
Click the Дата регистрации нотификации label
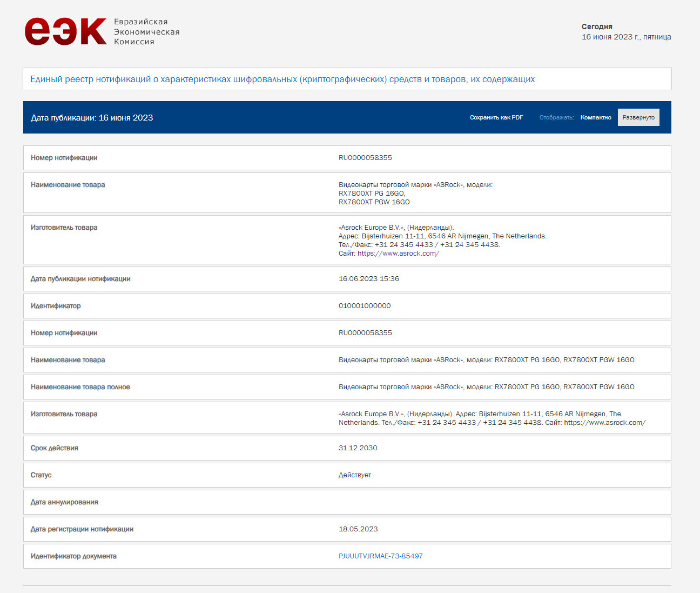click(82, 529)
